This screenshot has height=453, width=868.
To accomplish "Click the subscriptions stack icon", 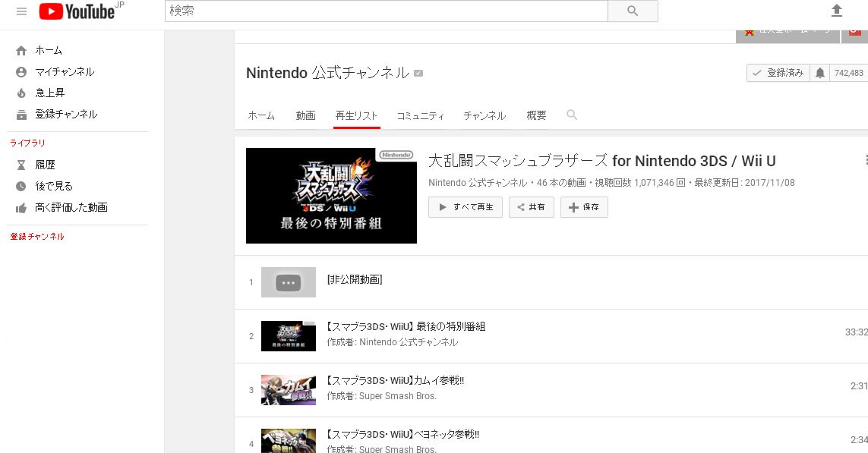I will (x=21, y=115).
